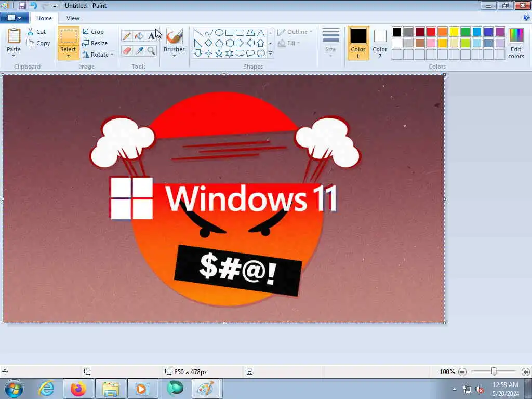The image size is (532, 399).
Task: Open the Fill dropdown
Action: [x=289, y=43]
